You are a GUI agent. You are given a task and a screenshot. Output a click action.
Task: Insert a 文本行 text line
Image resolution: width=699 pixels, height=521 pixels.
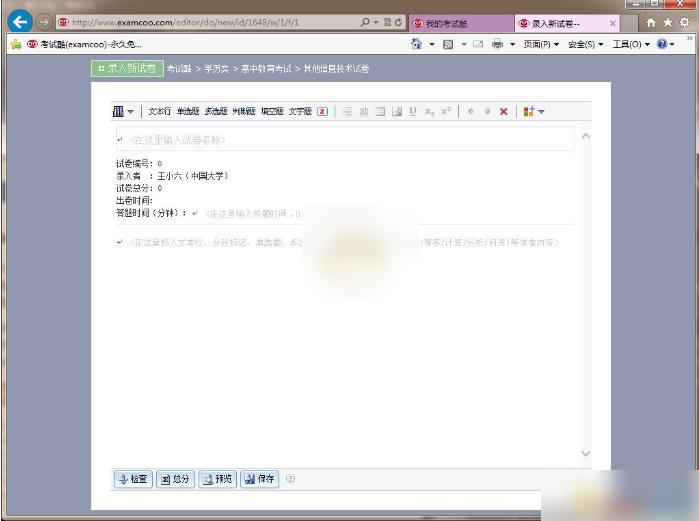pos(160,111)
